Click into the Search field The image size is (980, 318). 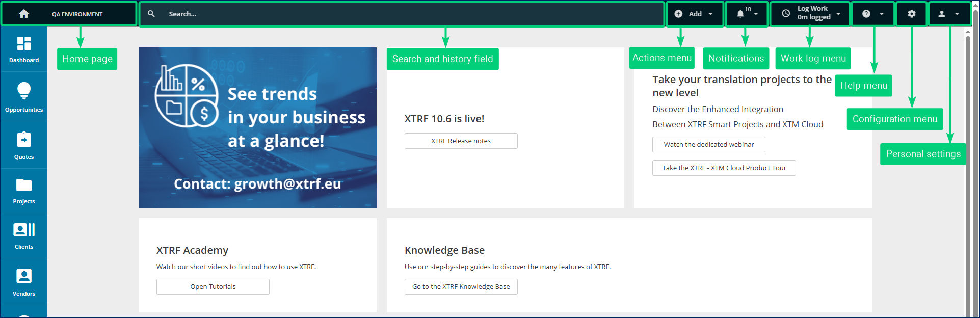402,14
